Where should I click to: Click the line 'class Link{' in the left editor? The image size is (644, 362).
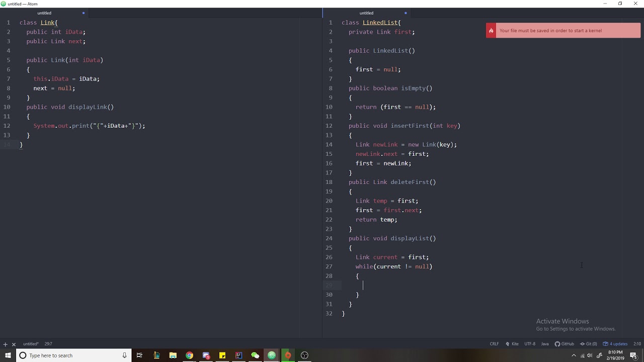39,23
